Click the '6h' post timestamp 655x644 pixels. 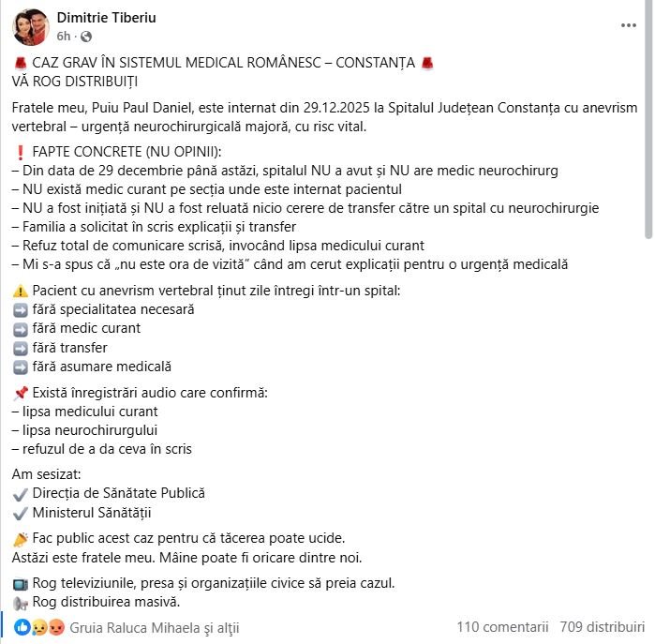pyautogui.click(x=64, y=37)
